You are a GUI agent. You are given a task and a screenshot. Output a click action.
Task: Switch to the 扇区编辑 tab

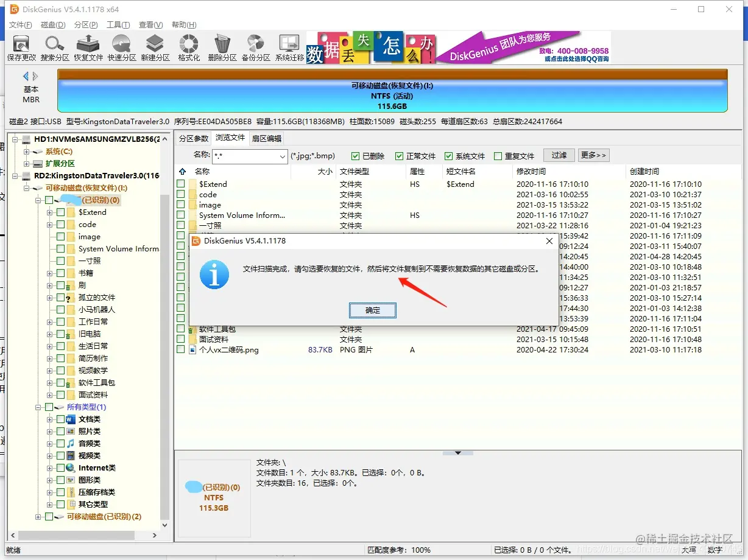click(x=267, y=139)
